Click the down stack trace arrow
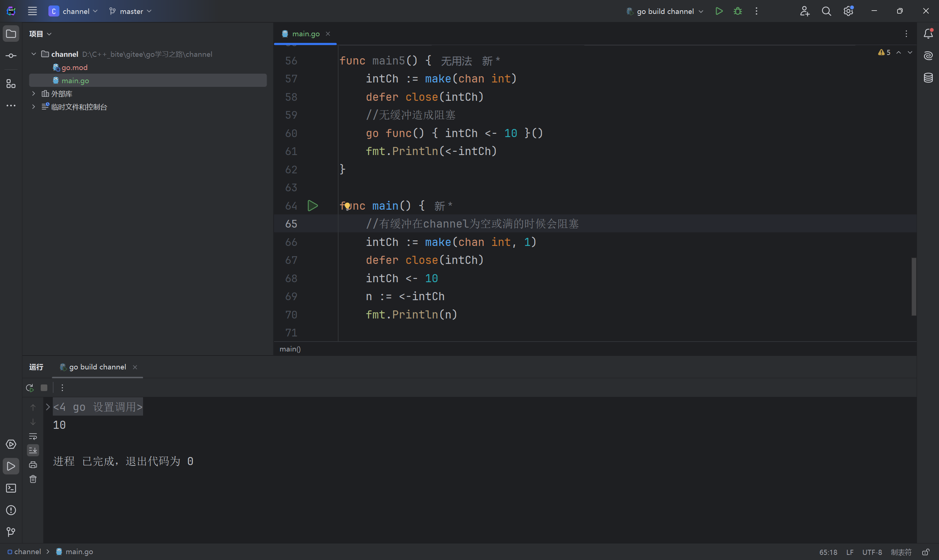Image resolution: width=939 pixels, height=560 pixels. click(33, 421)
